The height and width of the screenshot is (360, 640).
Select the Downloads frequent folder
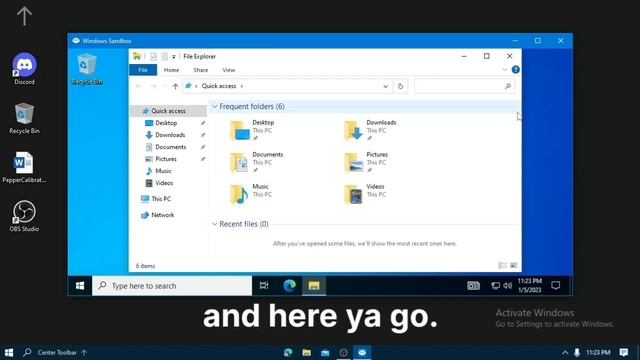tap(370, 130)
